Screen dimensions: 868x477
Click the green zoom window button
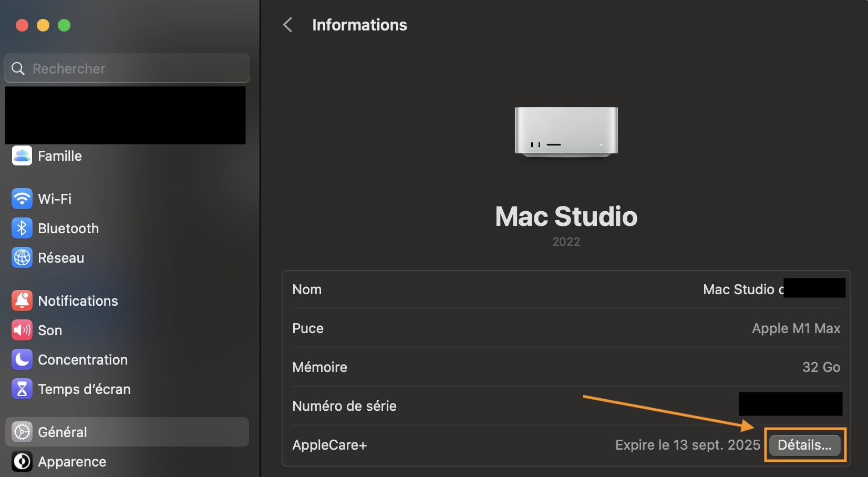click(x=64, y=25)
